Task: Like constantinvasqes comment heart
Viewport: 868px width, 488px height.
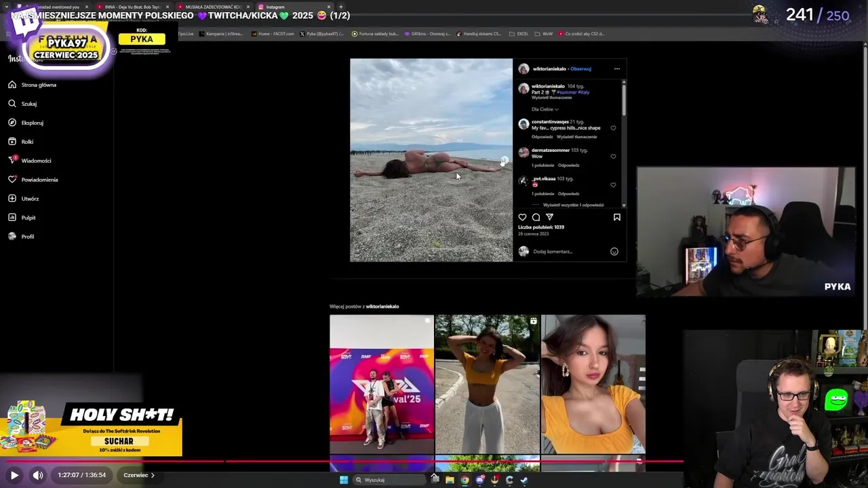Action: click(613, 127)
